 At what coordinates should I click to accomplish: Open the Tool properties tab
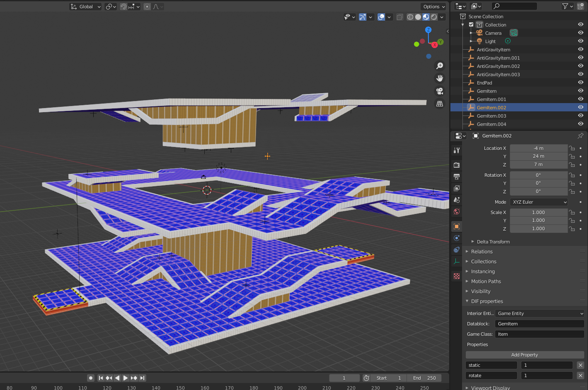[457, 150]
